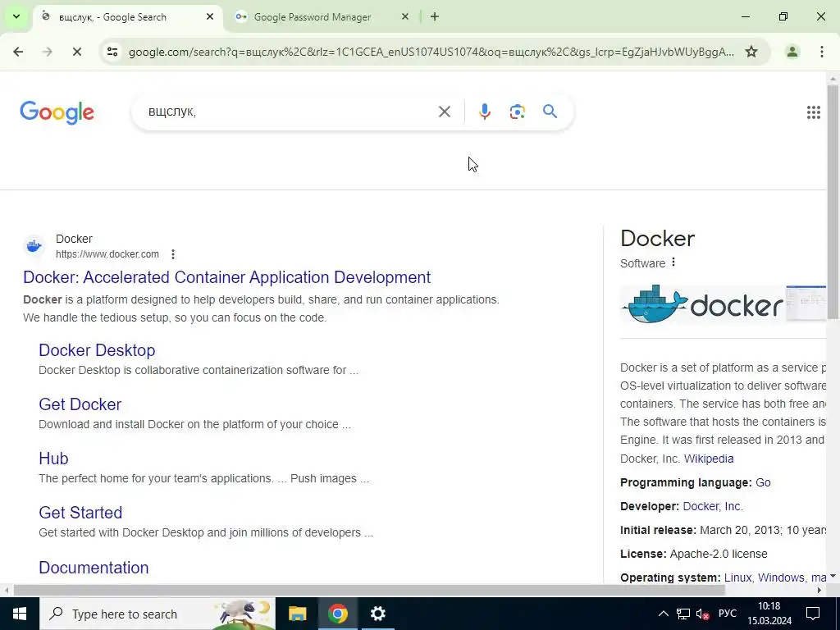The width and height of the screenshot is (840, 630).
Task: Click the Docker knowledge panel title
Action: tap(657, 239)
